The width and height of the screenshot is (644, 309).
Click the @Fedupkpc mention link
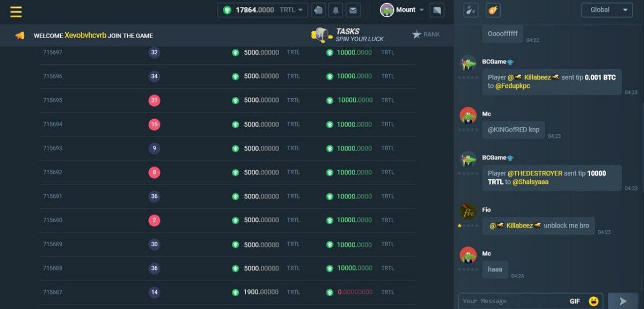[513, 86]
